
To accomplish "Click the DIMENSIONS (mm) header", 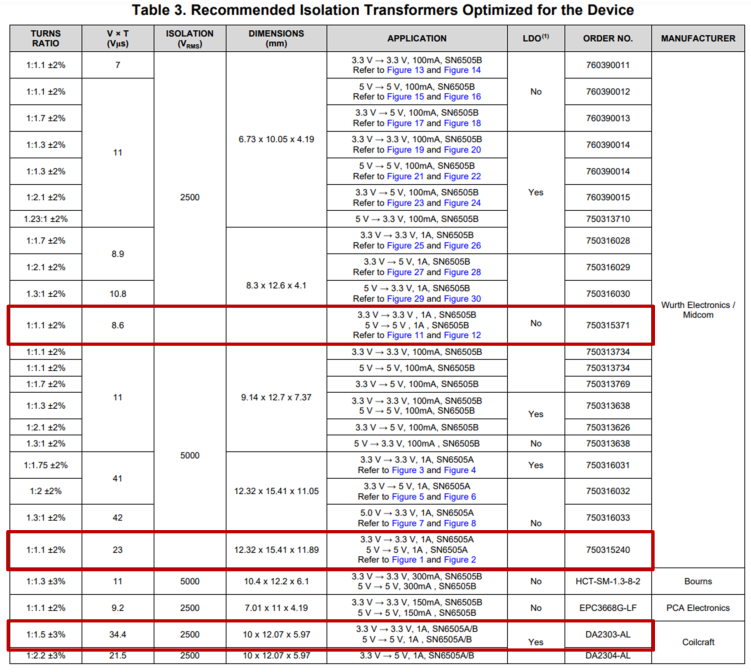I will point(276,38).
